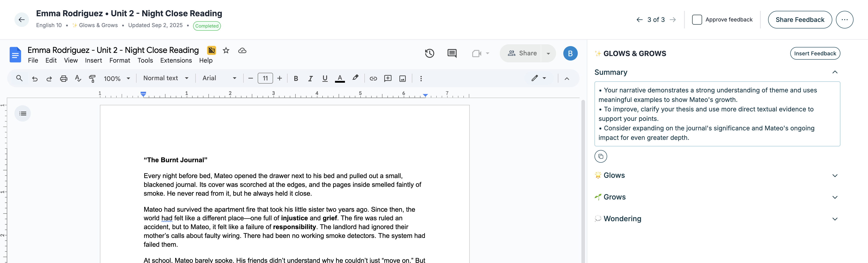The image size is (868, 263).
Task: Open the Format menu
Action: 120,60
